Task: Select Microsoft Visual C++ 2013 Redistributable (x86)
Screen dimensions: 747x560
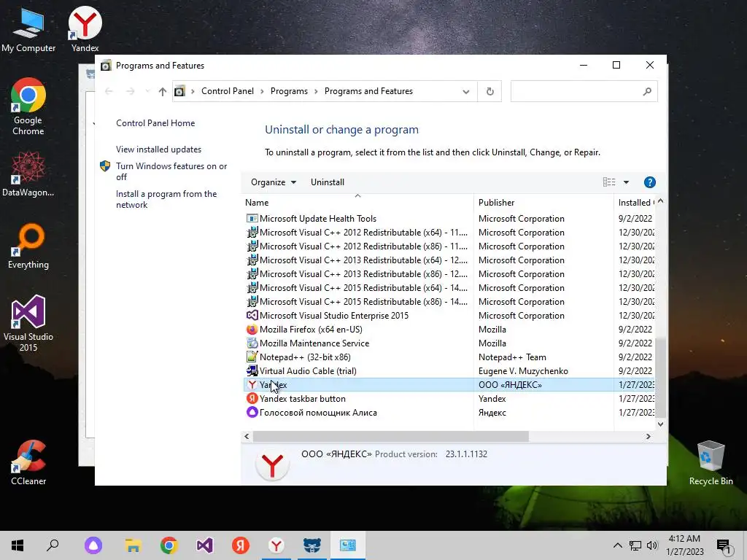Action: pos(448,274)
